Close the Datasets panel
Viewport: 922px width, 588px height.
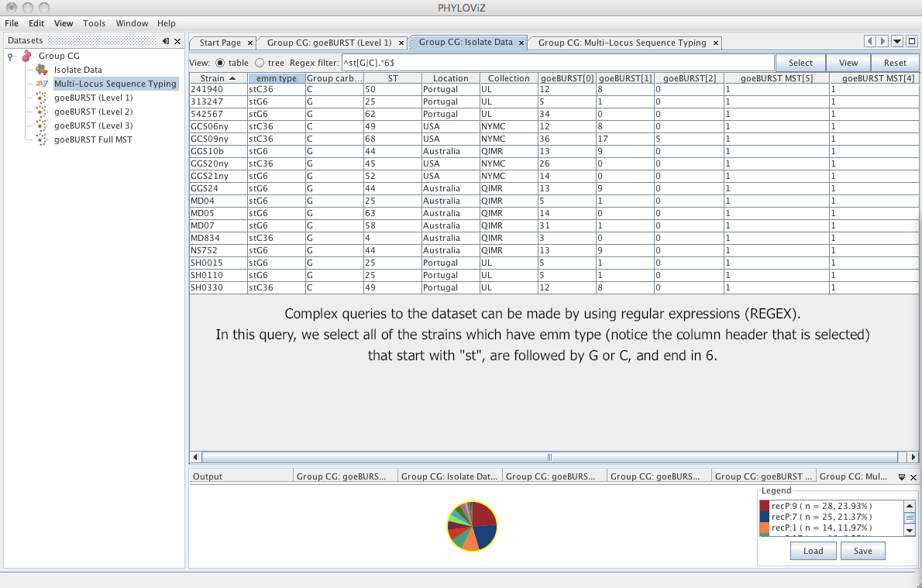tap(177, 41)
